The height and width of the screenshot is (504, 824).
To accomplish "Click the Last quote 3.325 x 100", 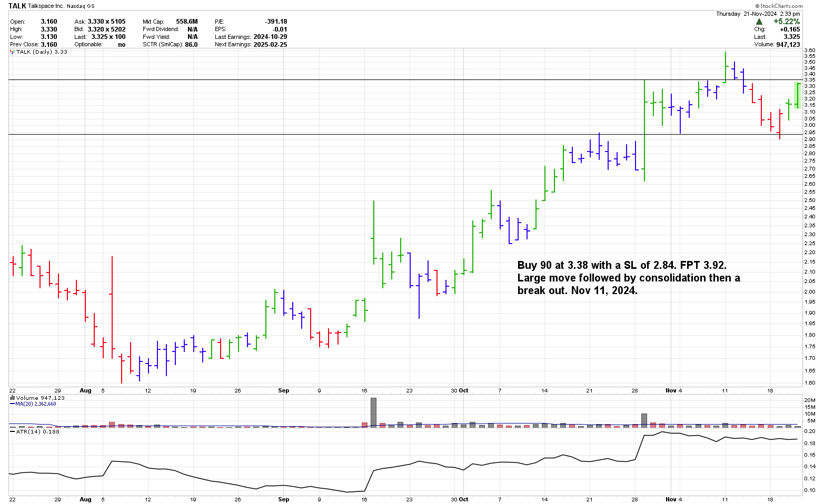I will coord(108,37).
